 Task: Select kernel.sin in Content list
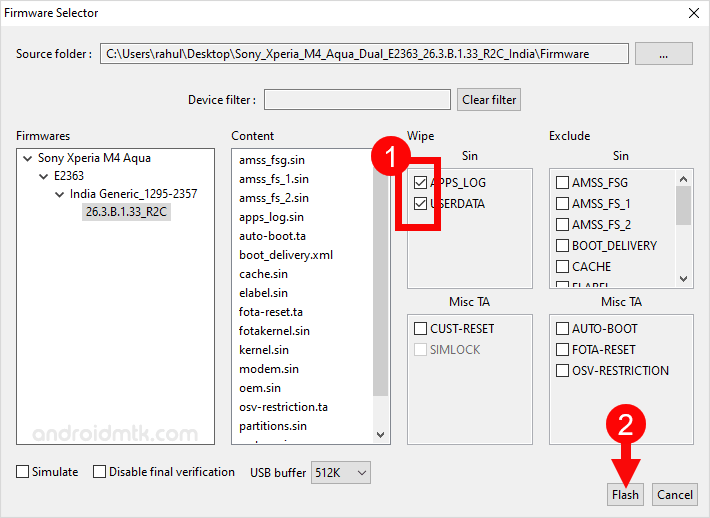pyautogui.click(x=264, y=350)
